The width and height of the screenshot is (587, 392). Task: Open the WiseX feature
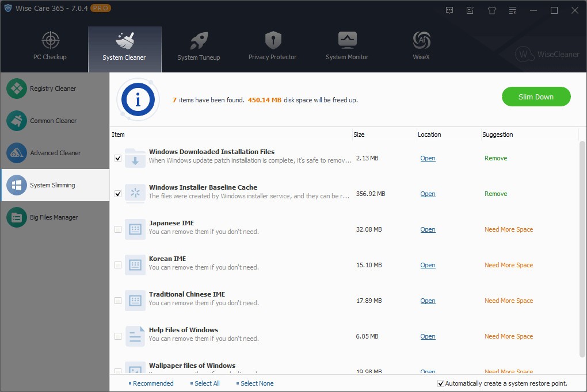click(420, 46)
